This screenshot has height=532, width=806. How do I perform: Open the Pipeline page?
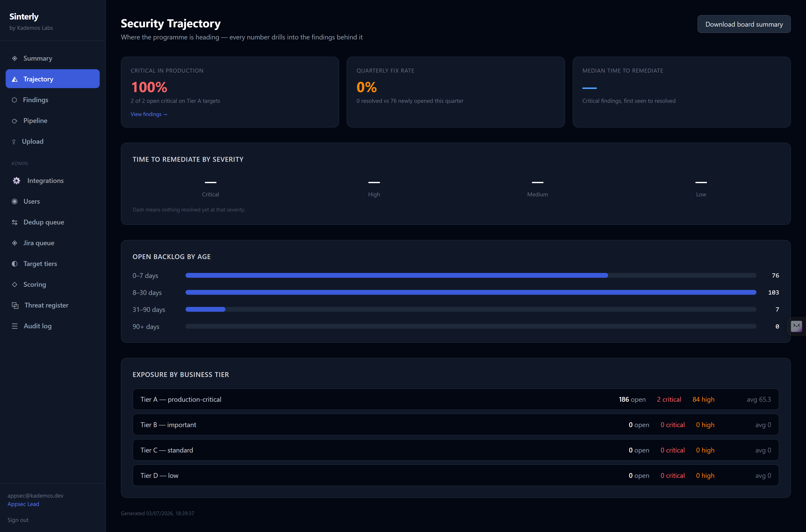coord(53,121)
